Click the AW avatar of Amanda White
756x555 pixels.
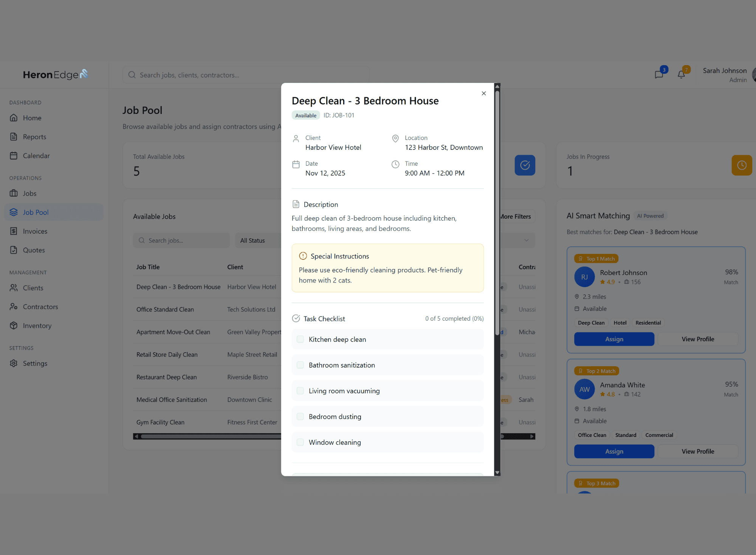(x=584, y=389)
